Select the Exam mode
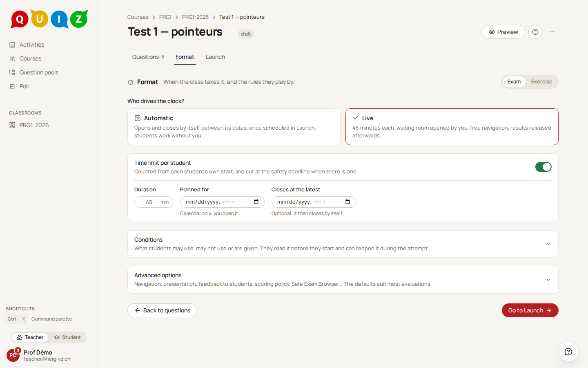 coord(514,82)
